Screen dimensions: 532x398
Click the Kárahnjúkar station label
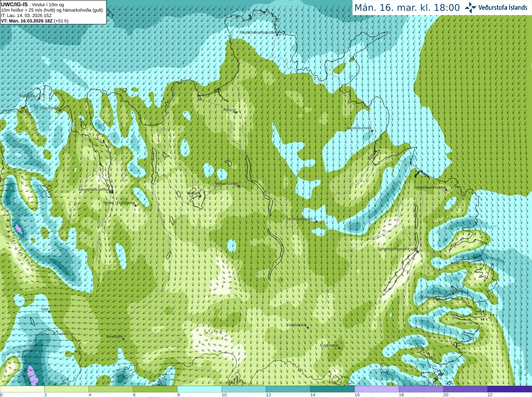[297, 325]
